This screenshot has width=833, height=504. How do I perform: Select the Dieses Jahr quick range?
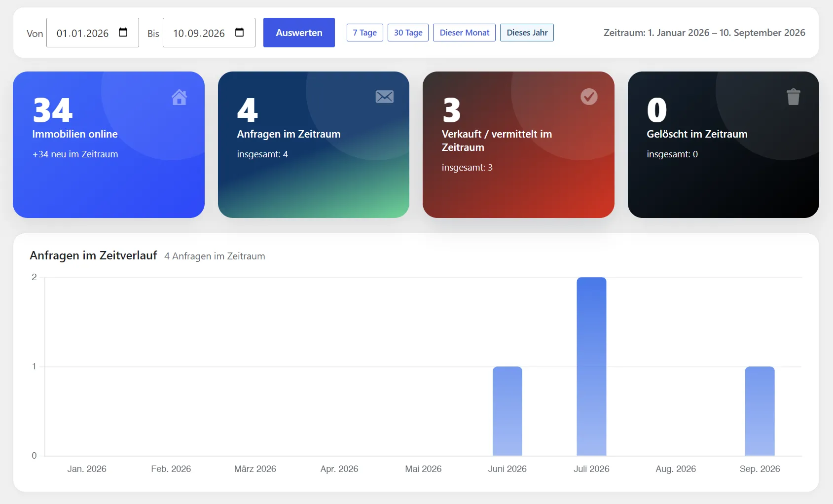[x=527, y=33]
